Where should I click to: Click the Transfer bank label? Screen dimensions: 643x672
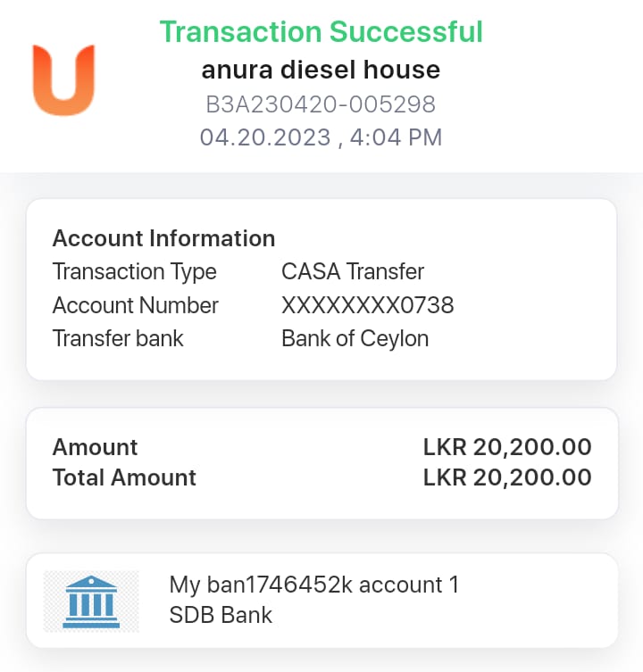118,339
